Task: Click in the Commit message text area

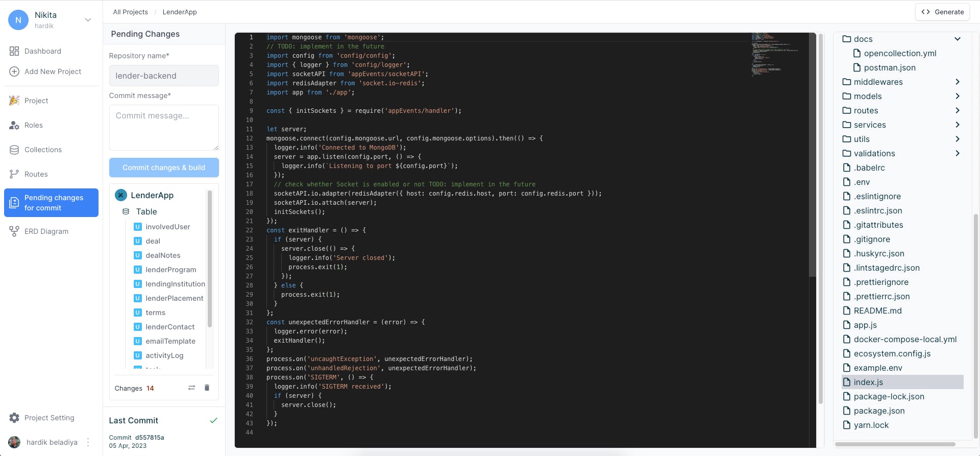Action: 164,128
